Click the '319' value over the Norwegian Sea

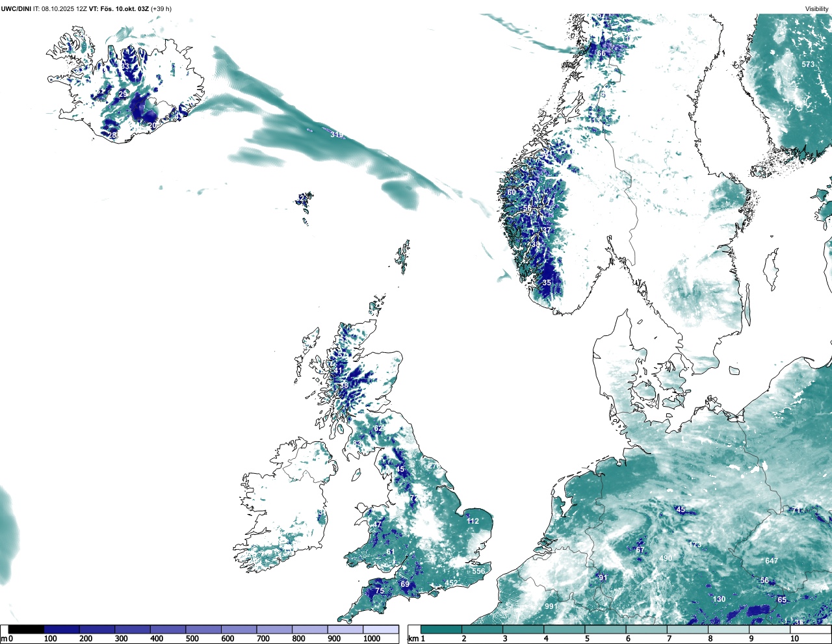click(x=337, y=135)
